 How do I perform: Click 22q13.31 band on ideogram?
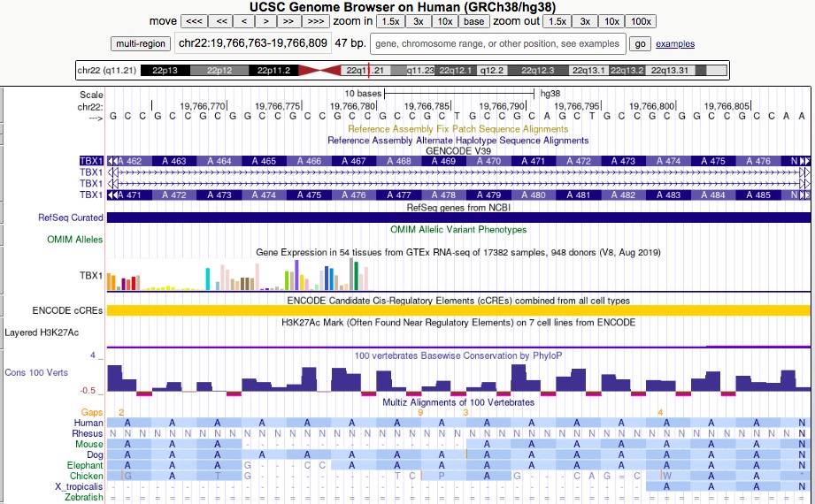coord(670,70)
